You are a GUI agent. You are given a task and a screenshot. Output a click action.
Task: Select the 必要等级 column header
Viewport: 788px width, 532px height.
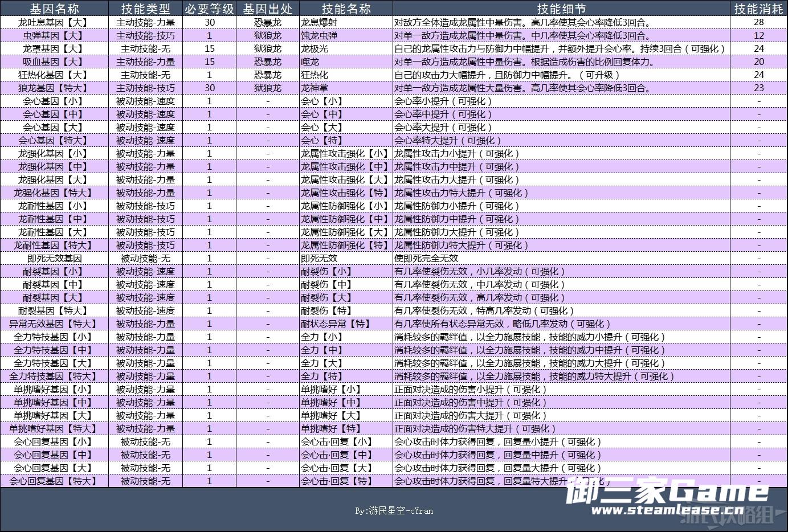pyautogui.click(x=209, y=9)
